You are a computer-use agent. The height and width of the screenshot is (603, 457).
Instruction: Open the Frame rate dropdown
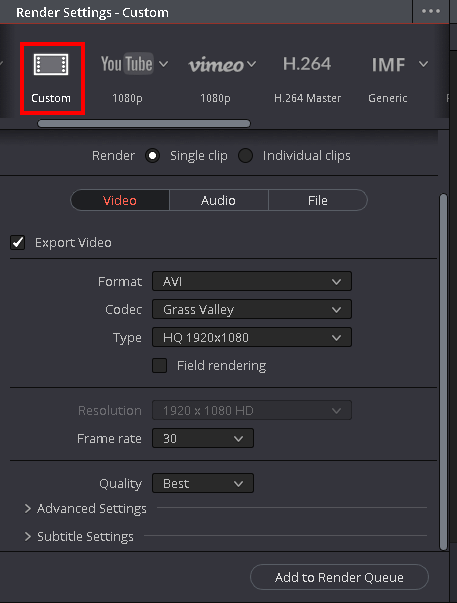pos(203,438)
